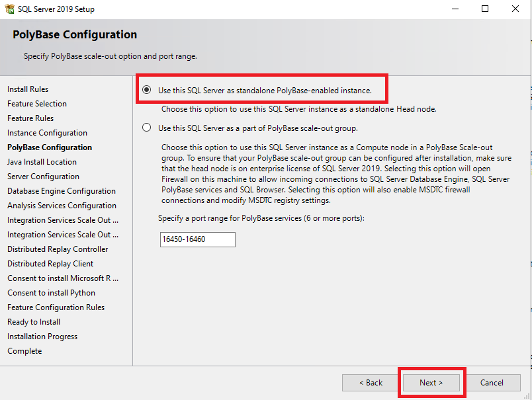
Task: Select Java Install Location in sidebar
Action: click(42, 162)
